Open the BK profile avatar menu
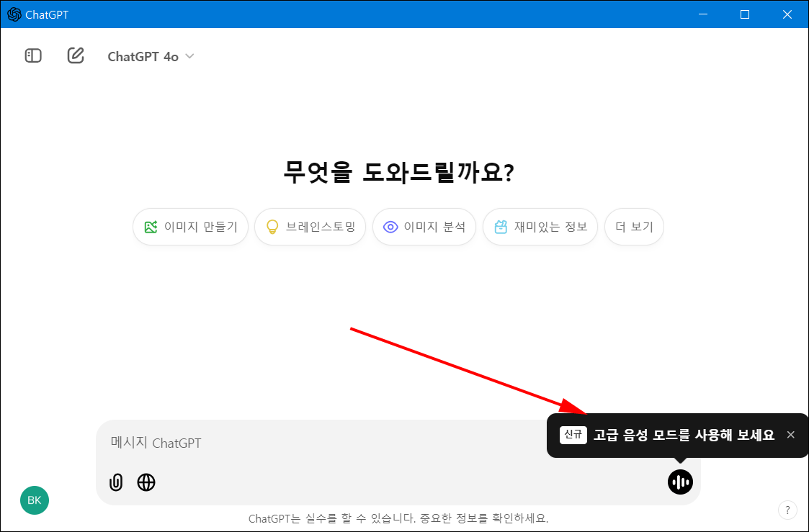The height and width of the screenshot is (532, 809). 35,500
